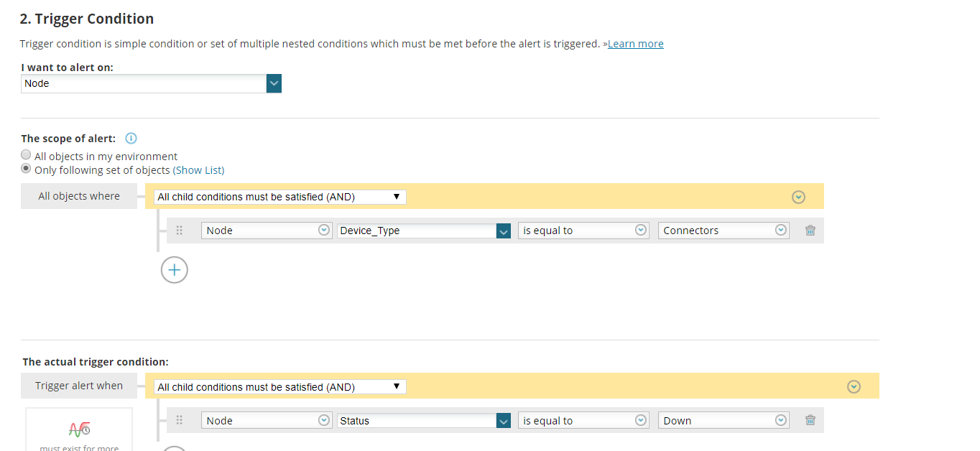This screenshot has width=980, height=451.
Task: Click the Device_Type field text box
Action: tap(417, 231)
